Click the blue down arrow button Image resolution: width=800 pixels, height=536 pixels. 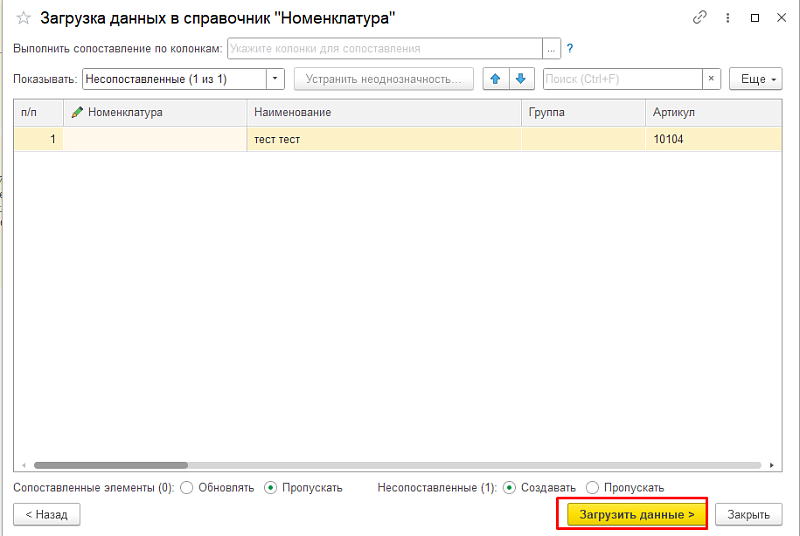point(520,79)
